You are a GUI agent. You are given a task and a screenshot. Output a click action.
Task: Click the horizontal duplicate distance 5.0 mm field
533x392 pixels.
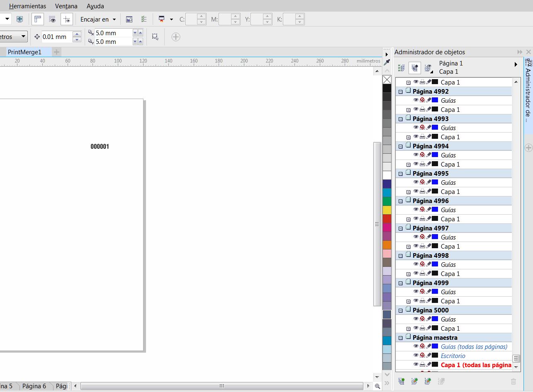tap(113, 33)
